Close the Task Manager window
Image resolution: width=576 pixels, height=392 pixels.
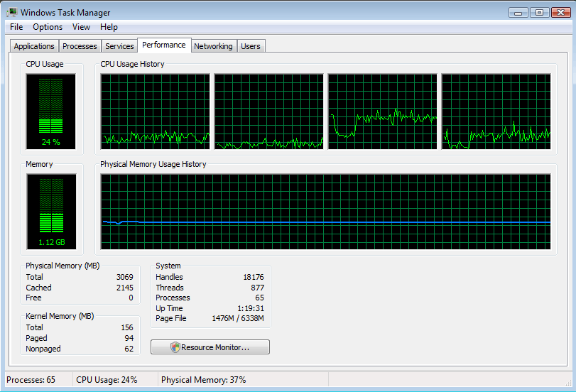pyautogui.click(x=560, y=13)
